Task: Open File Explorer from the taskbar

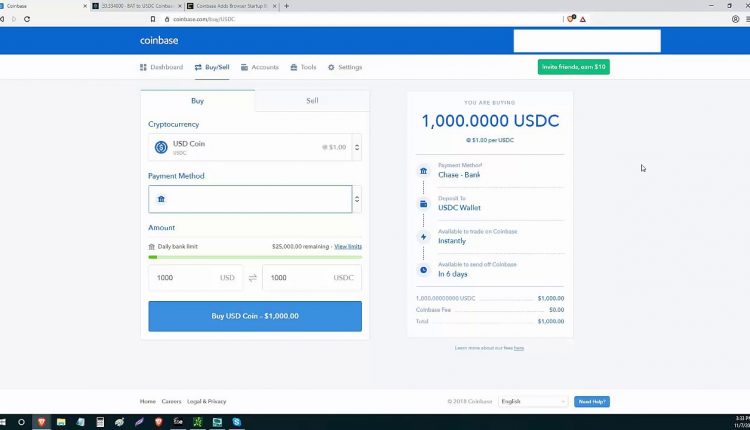Action: [61, 422]
